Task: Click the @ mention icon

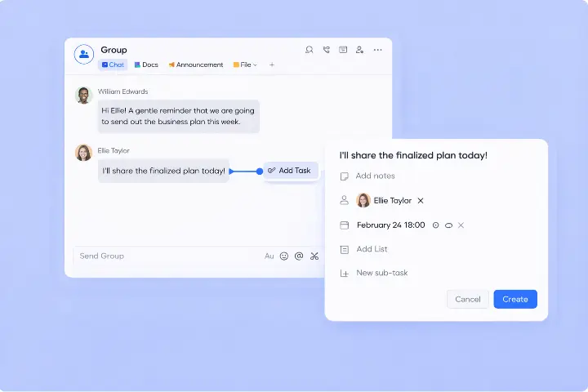Action: click(299, 256)
